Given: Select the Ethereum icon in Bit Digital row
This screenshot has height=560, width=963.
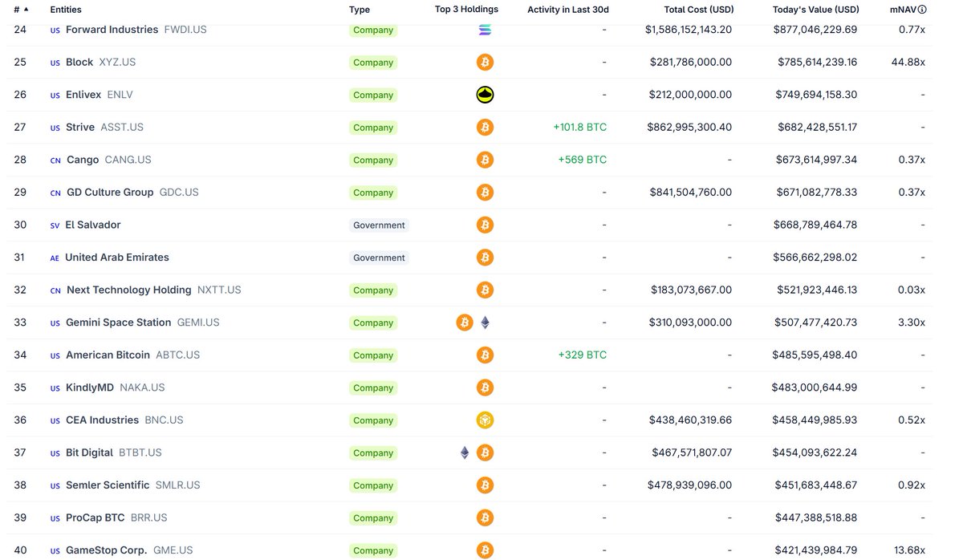Looking at the screenshot, I should (465, 452).
